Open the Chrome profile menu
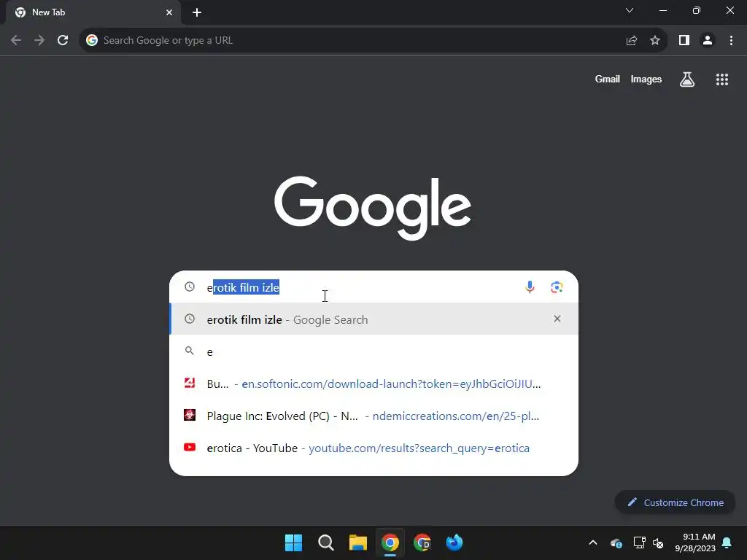The height and width of the screenshot is (560, 747). click(x=708, y=41)
